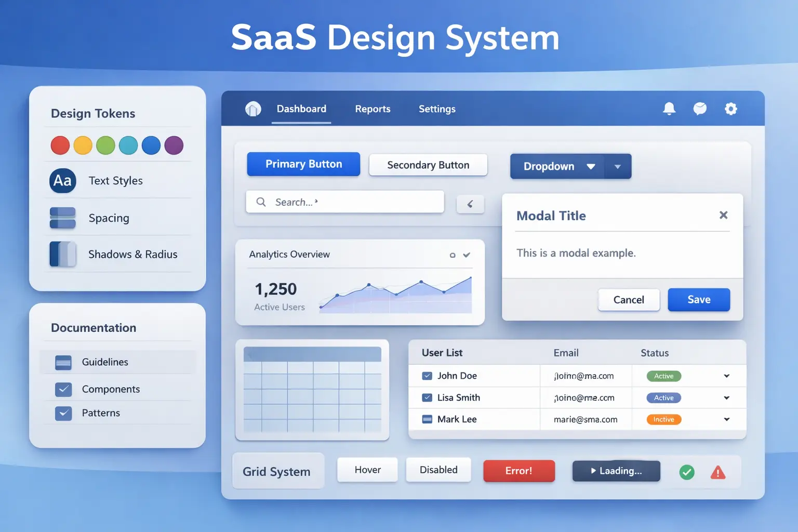Open the messages chat icon
The width and height of the screenshot is (798, 532).
tap(700, 109)
